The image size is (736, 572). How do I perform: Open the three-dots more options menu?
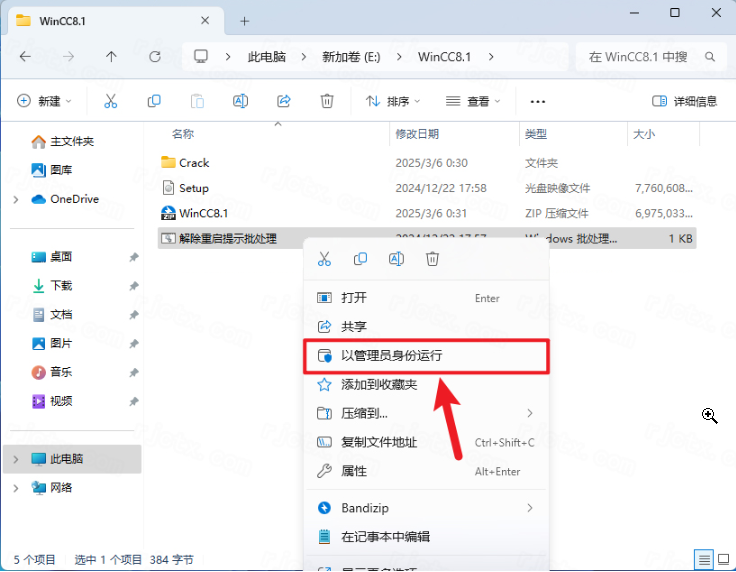537,101
